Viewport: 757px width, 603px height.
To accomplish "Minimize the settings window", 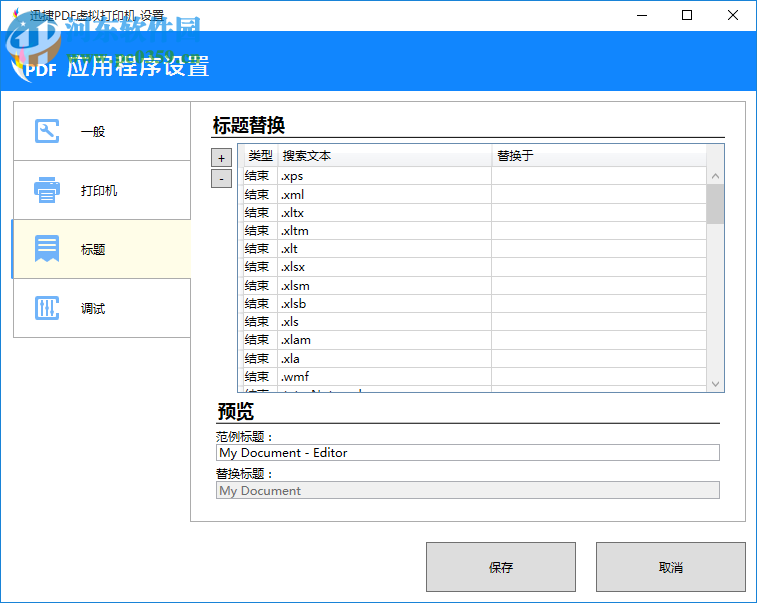I will [642, 15].
